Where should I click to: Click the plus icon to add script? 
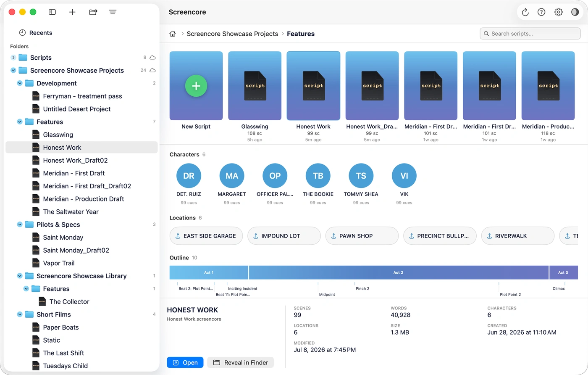(72, 12)
